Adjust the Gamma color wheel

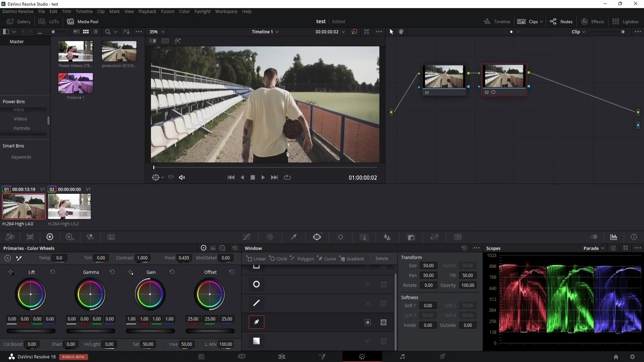point(90,294)
